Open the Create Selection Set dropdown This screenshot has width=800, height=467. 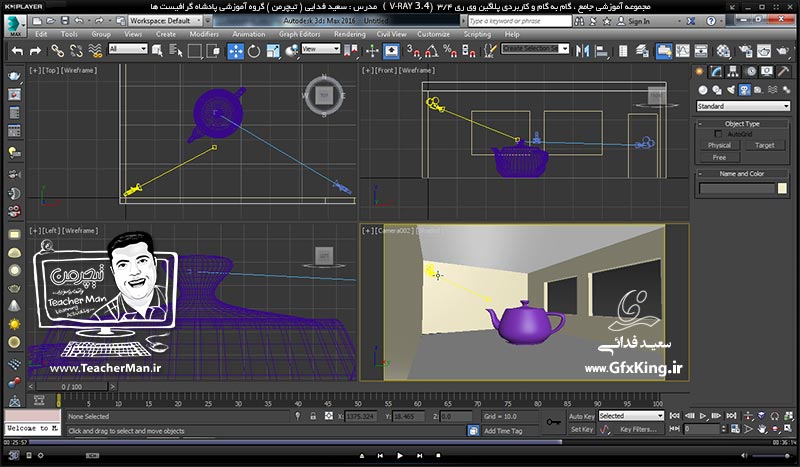[x=535, y=48]
